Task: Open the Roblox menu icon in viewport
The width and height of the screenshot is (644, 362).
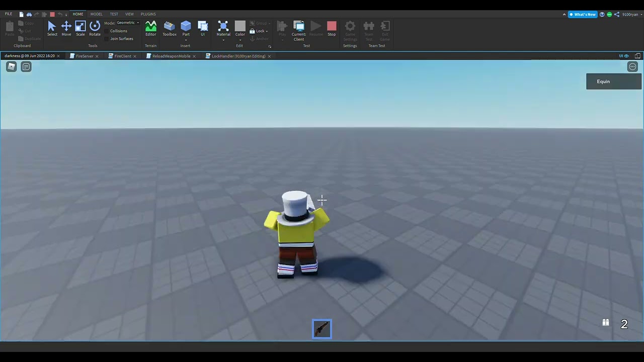Action: click(x=11, y=66)
